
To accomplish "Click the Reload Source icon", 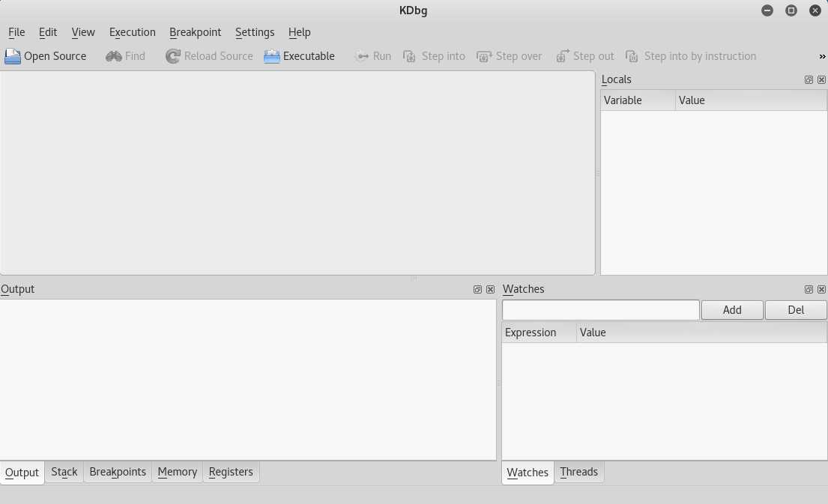I will 172,56.
